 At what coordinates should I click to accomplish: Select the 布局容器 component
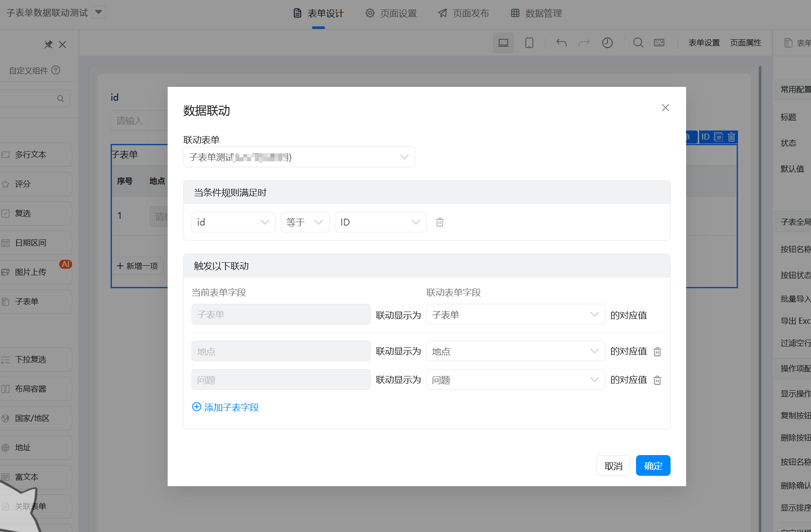click(36, 389)
